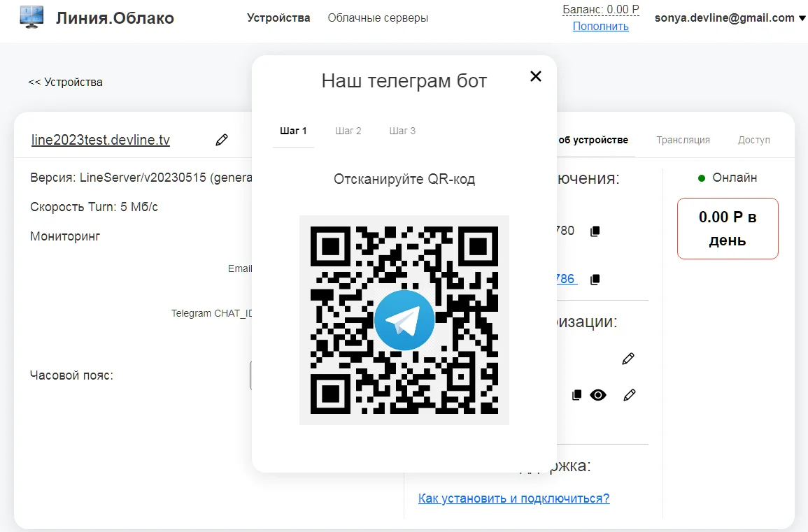Screen dimensions: 808x532
Task: Select the Шаг 1 tab
Action: click(293, 131)
